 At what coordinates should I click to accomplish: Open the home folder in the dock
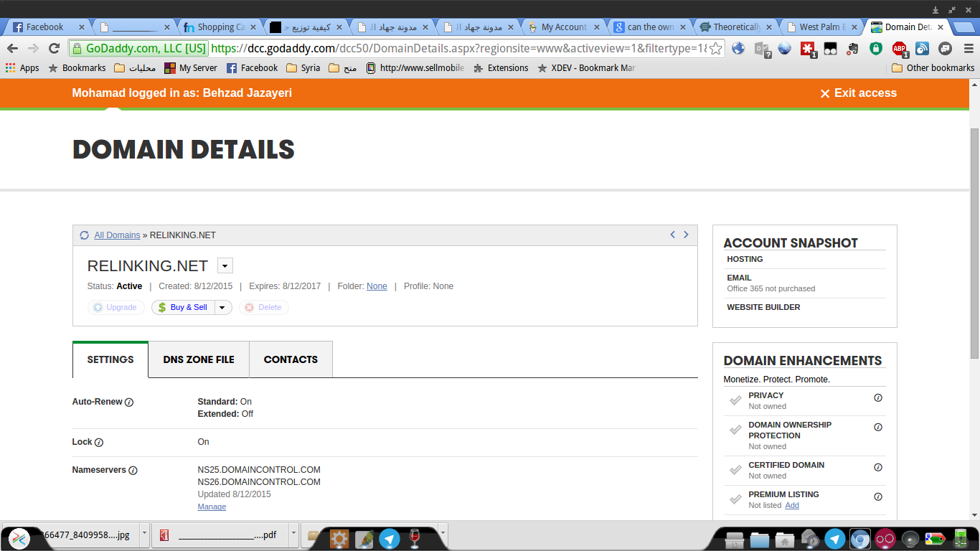tap(785, 540)
